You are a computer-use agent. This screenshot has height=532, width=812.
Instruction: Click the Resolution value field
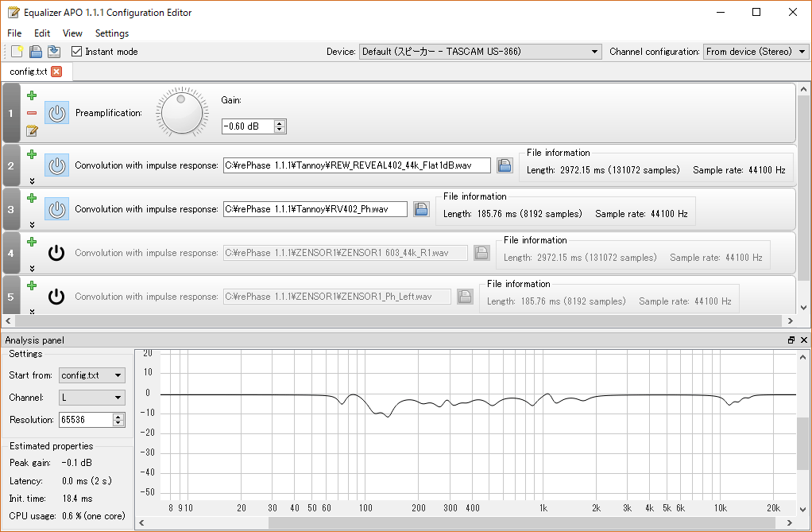tap(86, 420)
